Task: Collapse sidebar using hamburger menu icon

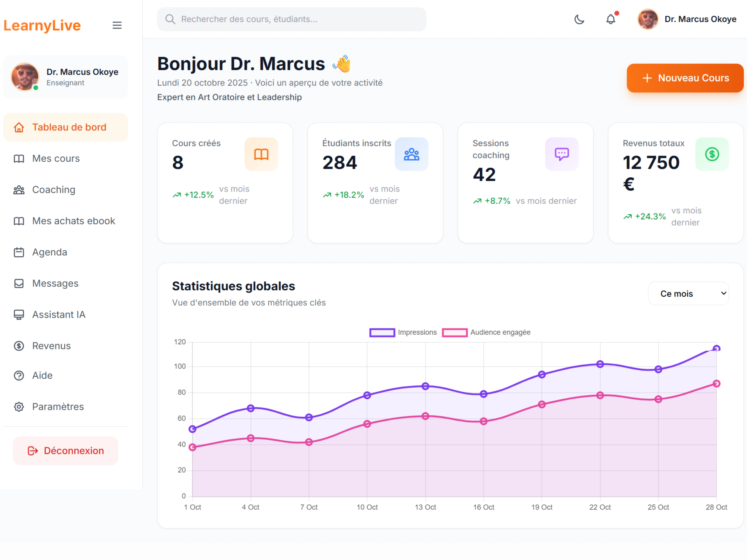Action: 117,25
